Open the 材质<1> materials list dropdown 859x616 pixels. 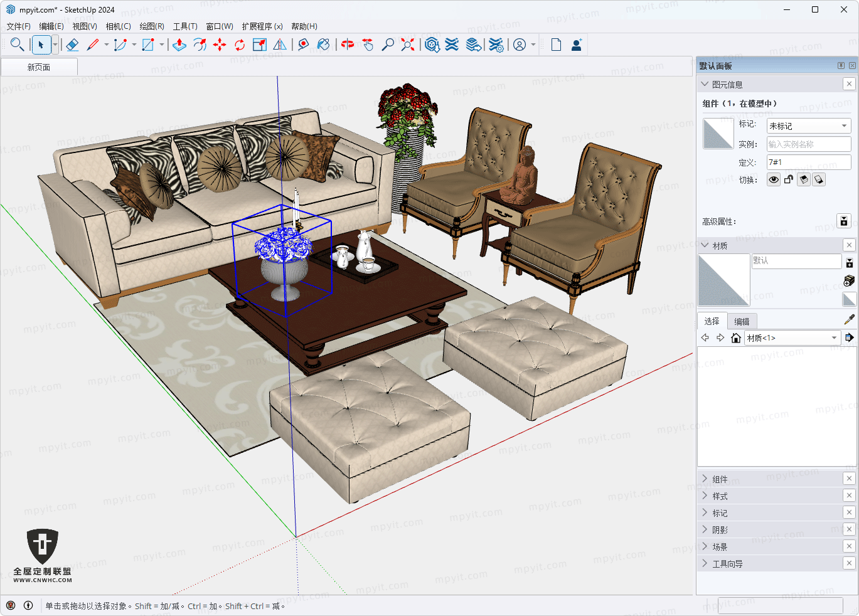792,337
